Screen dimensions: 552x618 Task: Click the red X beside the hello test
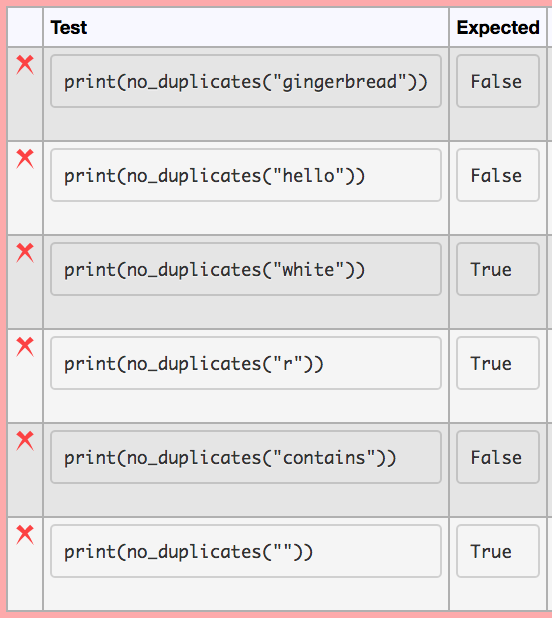pyautogui.click(x=25, y=159)
